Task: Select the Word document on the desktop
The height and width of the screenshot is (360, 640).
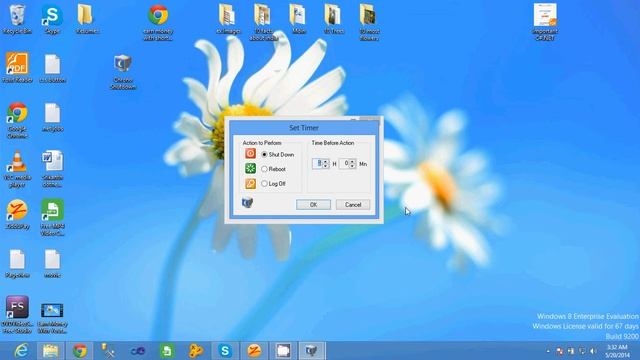Action: tap(52, 169)
